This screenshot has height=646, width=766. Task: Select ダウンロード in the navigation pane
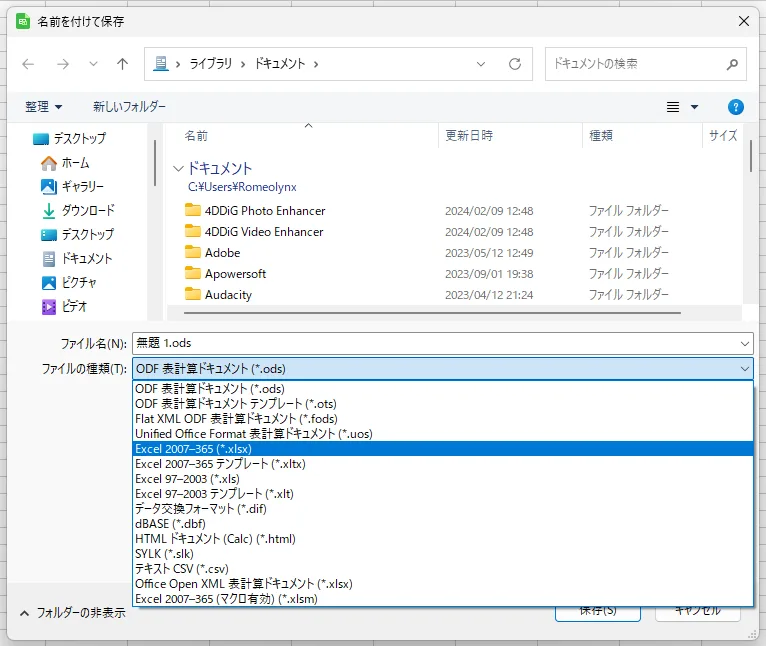tap(88, 210)
